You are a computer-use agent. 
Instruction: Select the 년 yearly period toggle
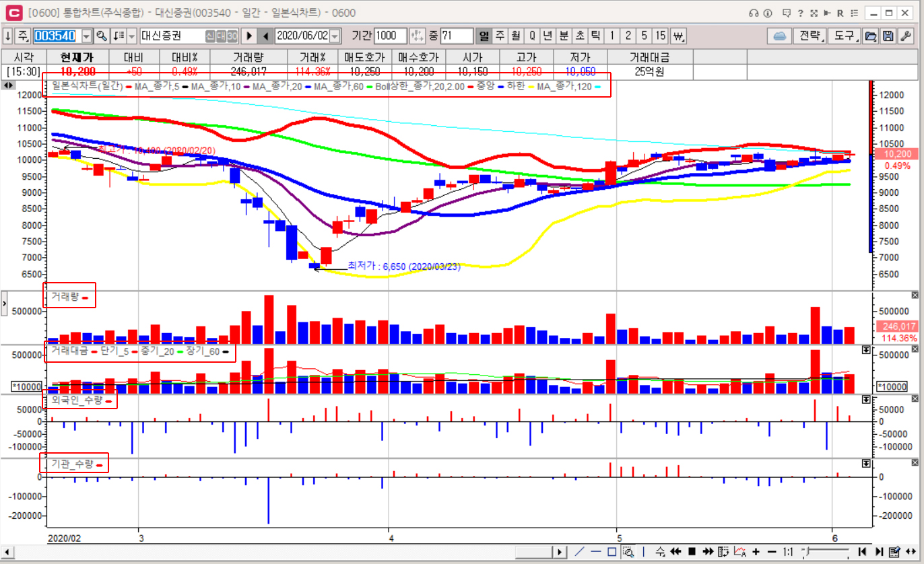point(548,36)
